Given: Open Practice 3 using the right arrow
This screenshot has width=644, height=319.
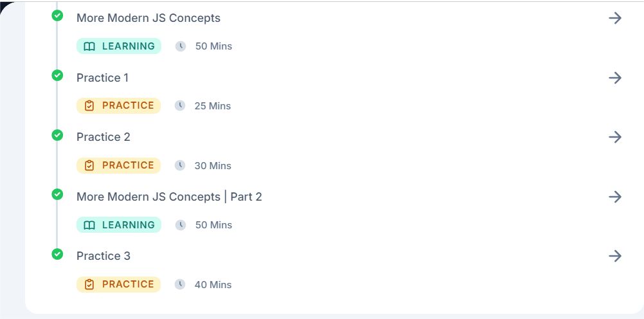Looking at the screenshot, I should [615, 256].
